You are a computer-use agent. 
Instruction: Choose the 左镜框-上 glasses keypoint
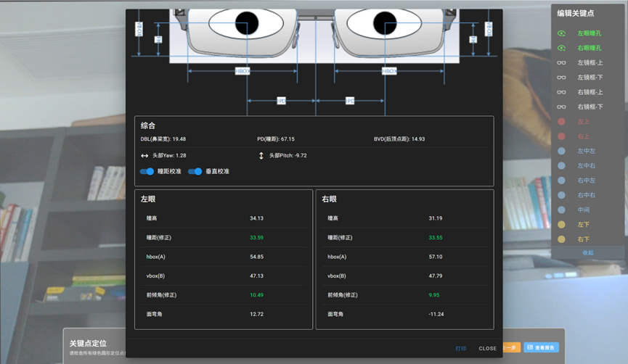[579, 63]
